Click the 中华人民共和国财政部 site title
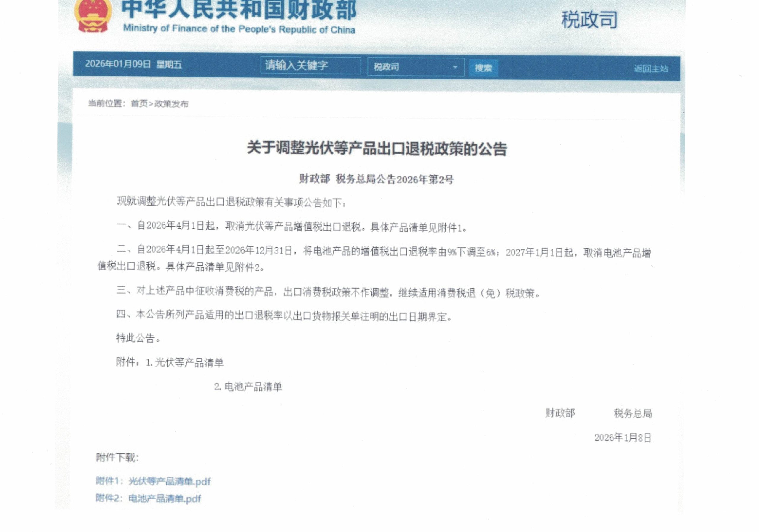The image size is (759, 532). tap(239, 9)
